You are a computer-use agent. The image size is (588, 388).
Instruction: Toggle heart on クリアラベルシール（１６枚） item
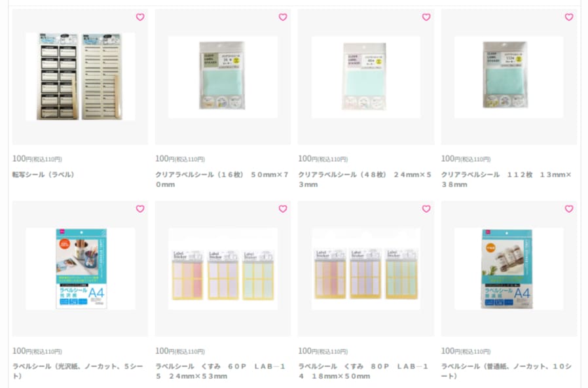pos(283,17)
